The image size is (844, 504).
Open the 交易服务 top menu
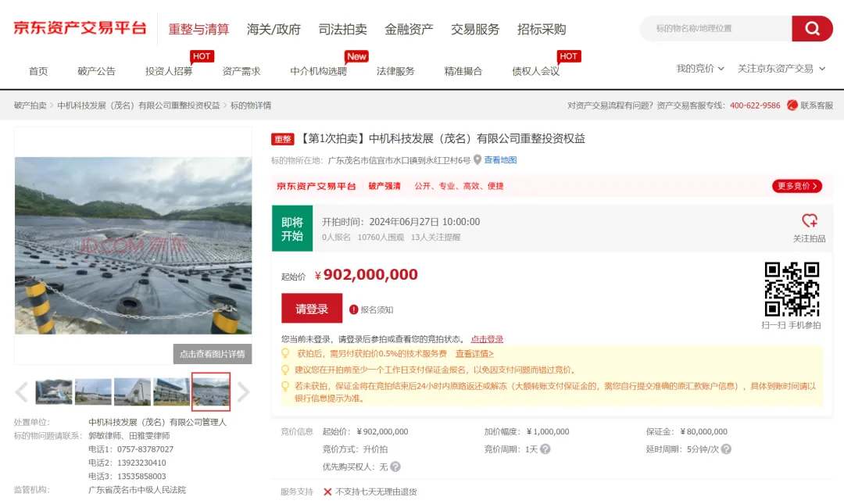tap(475, 29)
